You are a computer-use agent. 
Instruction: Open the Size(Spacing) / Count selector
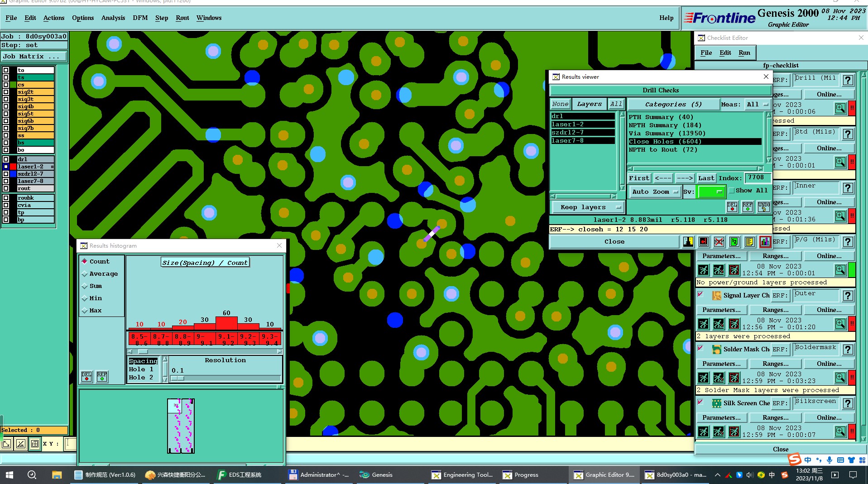[x=205, y=263]
